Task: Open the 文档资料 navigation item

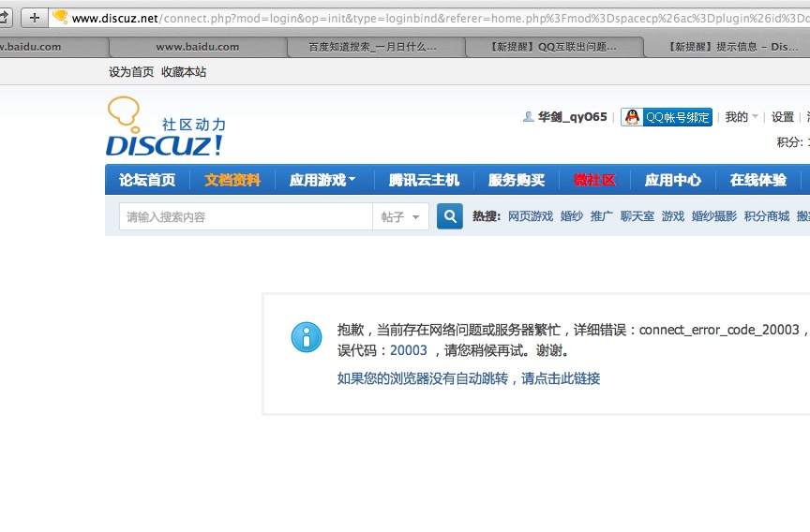Action: click(x=232, y=180)
